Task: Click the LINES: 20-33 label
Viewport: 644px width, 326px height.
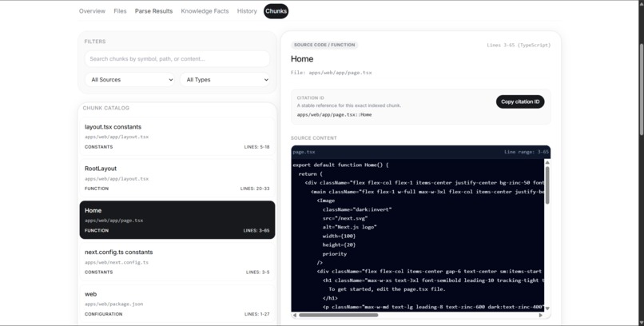Action: (x=255, y=189)
